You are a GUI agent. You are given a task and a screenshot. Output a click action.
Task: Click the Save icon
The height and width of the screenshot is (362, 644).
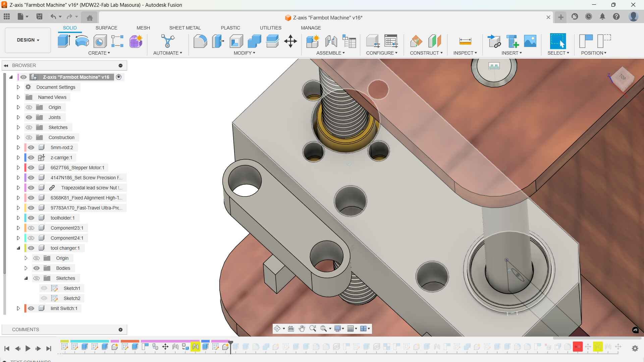39,16
